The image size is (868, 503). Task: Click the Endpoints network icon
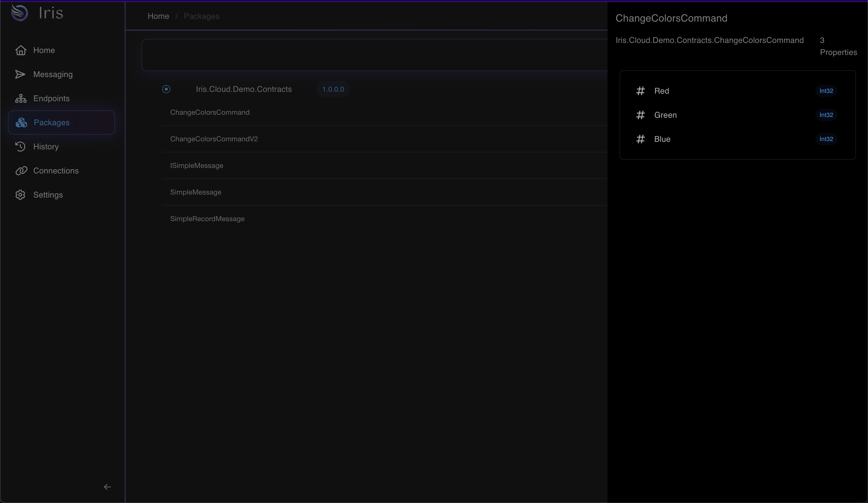click(x=21, y=98)
